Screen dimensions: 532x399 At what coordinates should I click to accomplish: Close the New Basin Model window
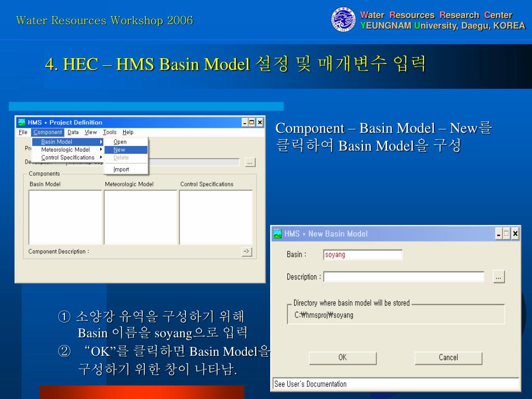(x=515, y=234)
